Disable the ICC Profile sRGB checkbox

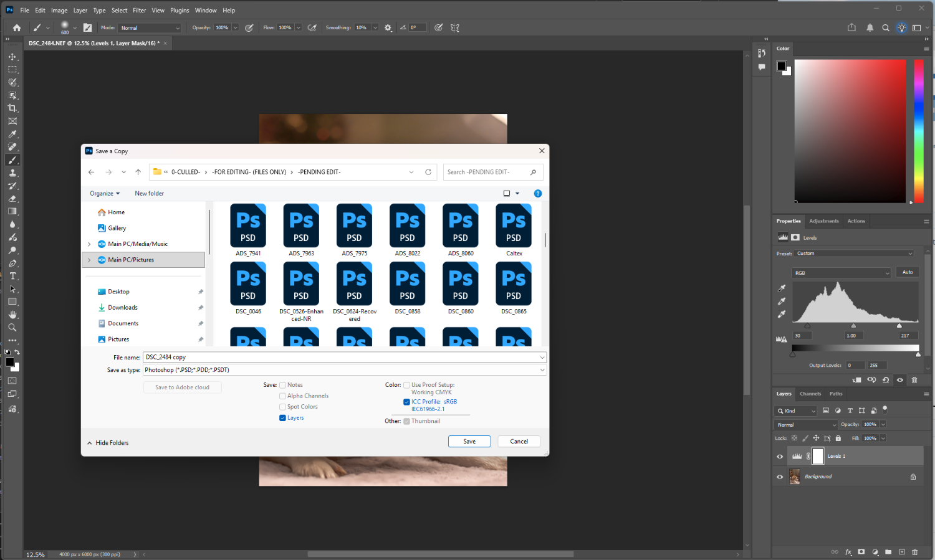click(x=407, y=402)
